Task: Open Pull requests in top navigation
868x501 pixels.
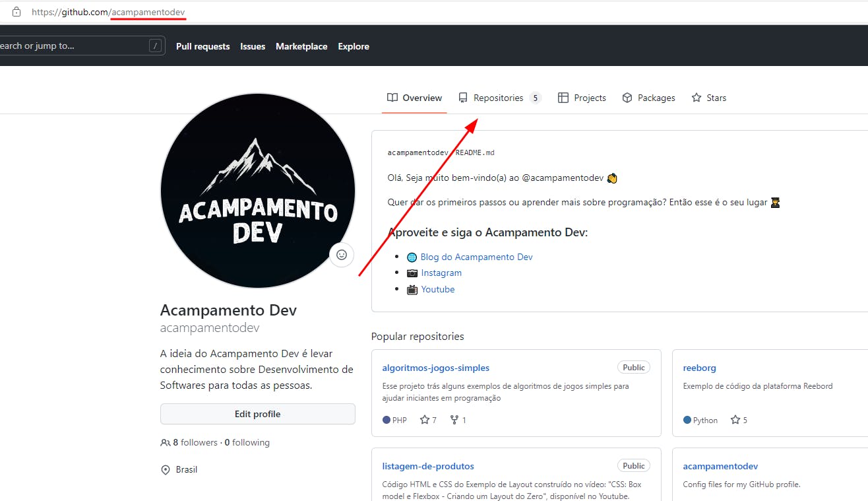Action: (203, 46)
